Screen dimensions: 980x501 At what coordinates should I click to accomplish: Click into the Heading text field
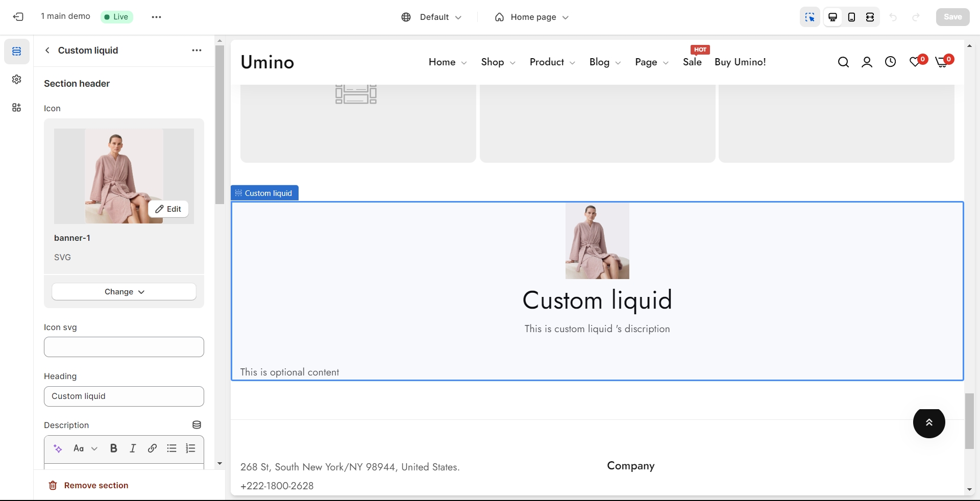click(124, 396)
